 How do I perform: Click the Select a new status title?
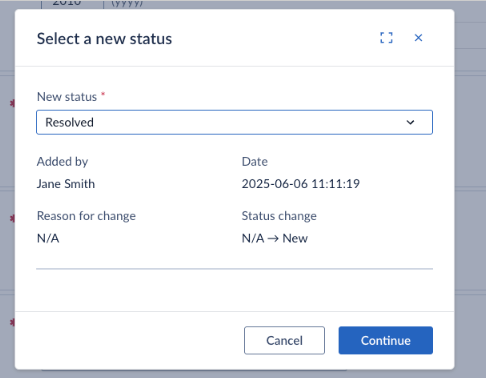tap(104, 39)
